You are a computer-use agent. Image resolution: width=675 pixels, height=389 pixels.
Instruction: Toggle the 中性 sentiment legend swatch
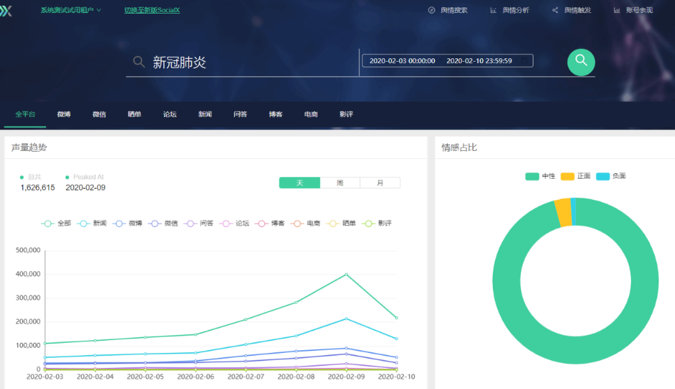click(532, 176)
